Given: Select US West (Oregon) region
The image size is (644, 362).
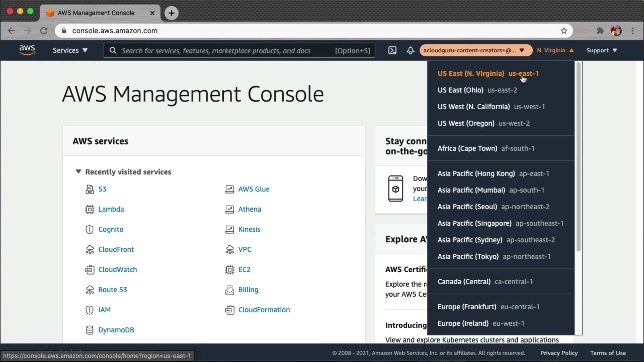Looking at the screenshot, I should coord(483,123).
